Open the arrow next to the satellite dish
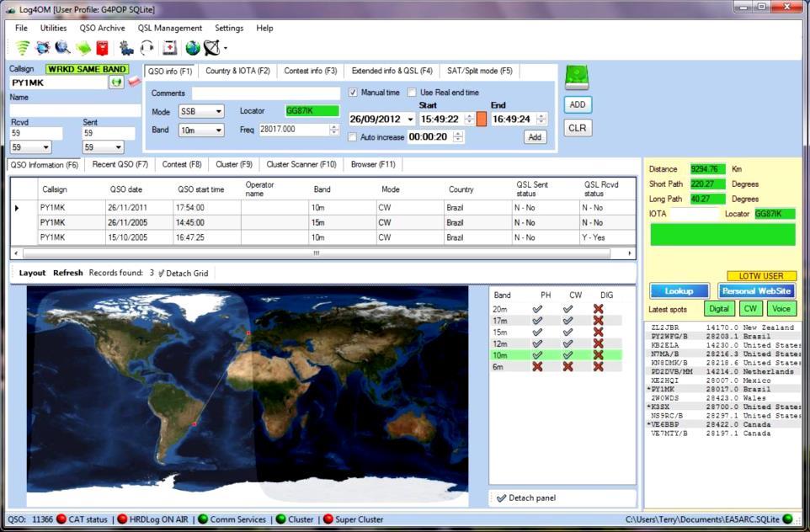Image resolution: width=810 pixels, height=532 pixels. [225, 49]
